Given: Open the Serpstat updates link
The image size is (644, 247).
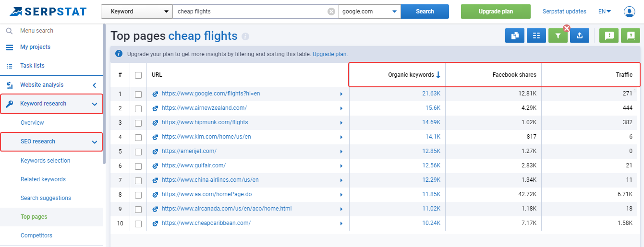Looking at the screenshot, I should point(564,12).
